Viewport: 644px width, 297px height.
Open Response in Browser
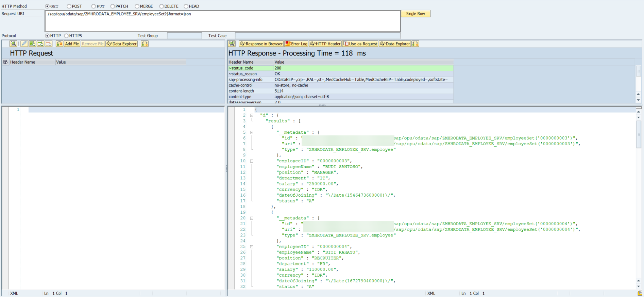click(261, 44)
